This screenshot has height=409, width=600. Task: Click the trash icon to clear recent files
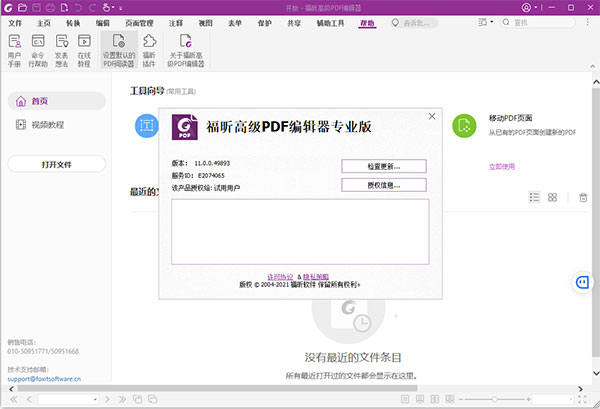(583, 197)
